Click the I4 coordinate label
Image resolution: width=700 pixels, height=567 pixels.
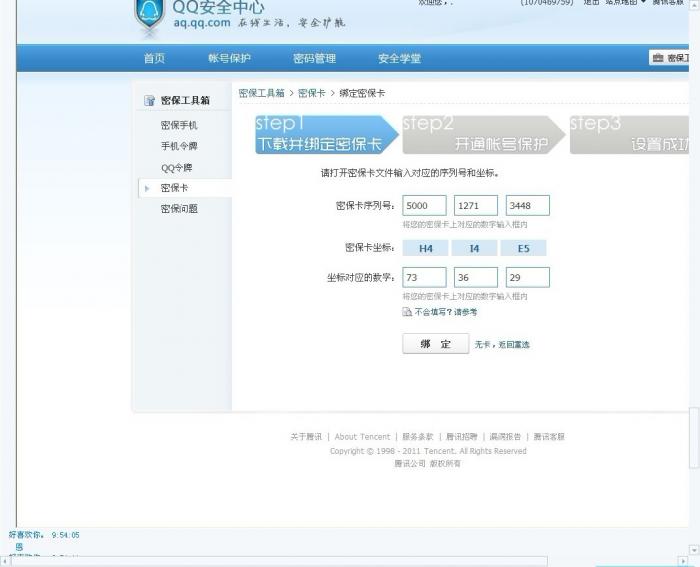(474, 248)
